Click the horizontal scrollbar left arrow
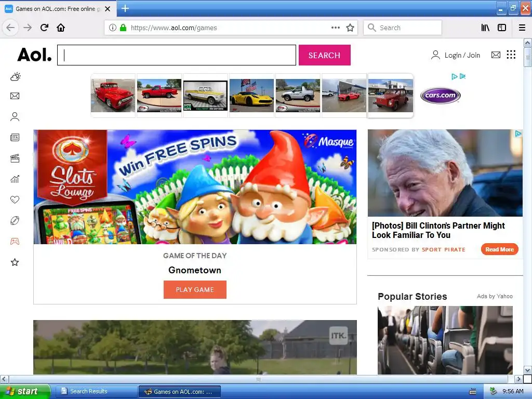 (x=4, y=379)
